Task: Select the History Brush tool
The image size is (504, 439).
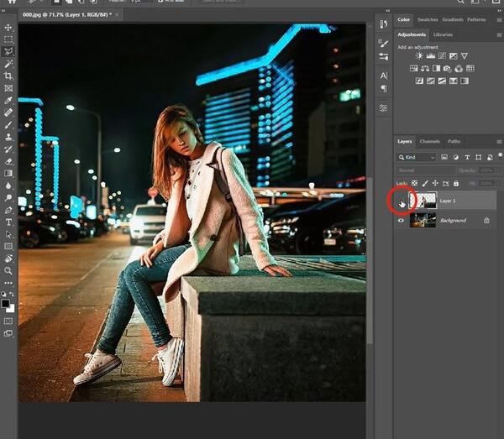Action: point(8,149)
